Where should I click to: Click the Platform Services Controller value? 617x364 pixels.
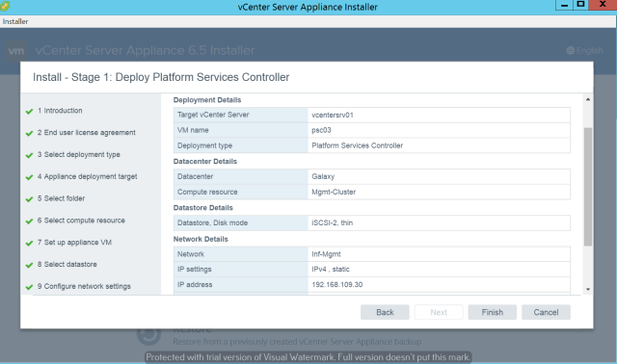358,145
